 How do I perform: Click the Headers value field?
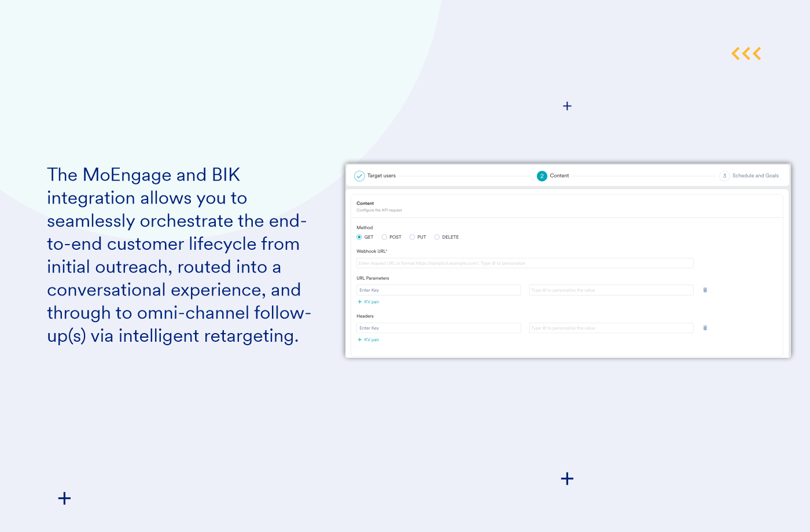611,328
